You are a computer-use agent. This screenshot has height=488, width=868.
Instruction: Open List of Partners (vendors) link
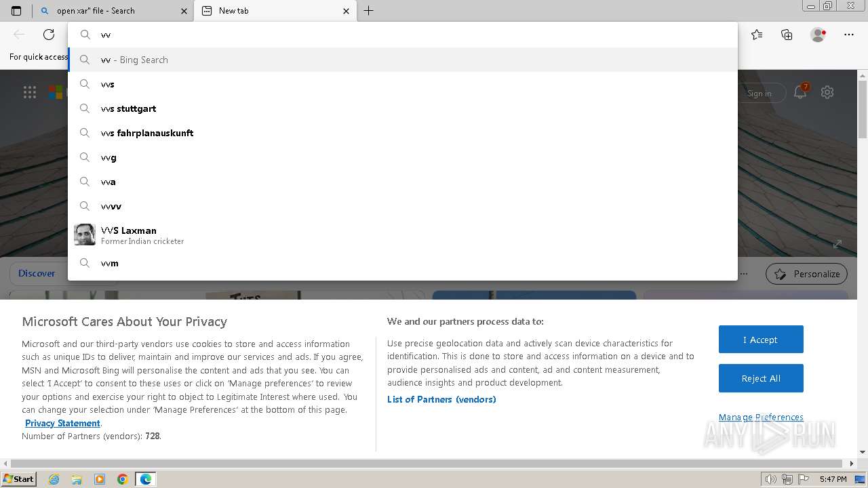[441, 399]
